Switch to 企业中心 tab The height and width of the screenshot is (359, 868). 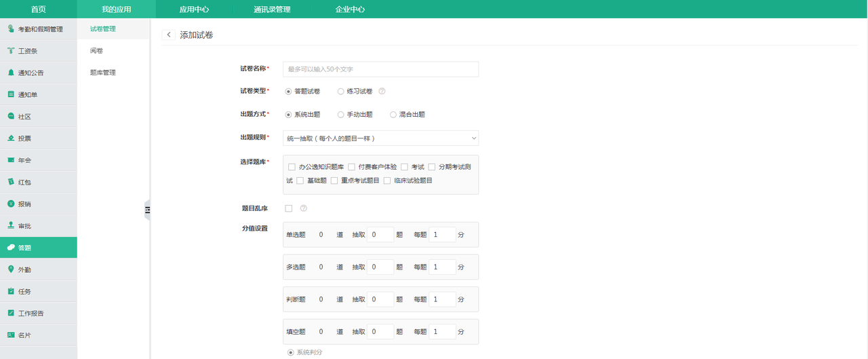click(x=350, y=10)
